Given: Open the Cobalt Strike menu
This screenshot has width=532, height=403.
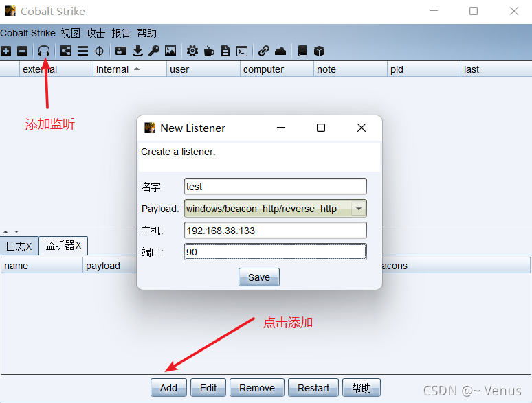Looking at the screenshot, I should click(x=27, y=33).
